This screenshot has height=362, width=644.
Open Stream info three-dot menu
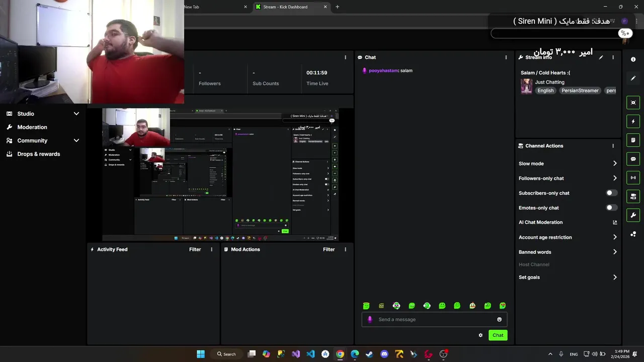[613, 57]
